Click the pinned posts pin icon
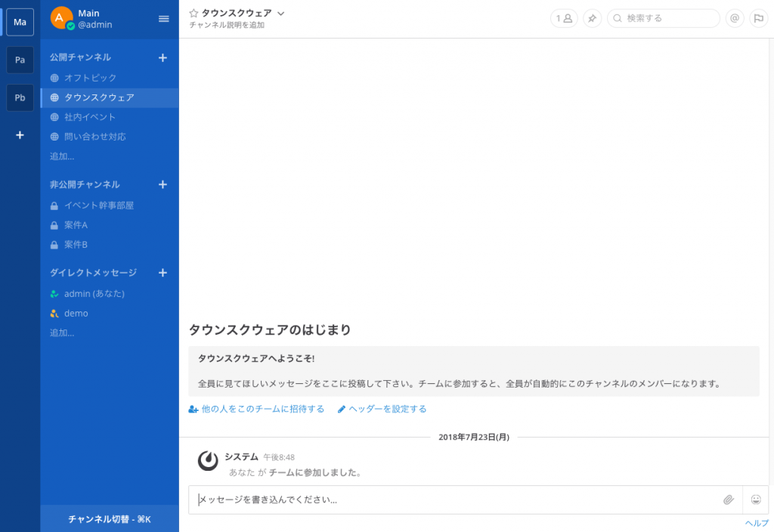The width and height of the screenshot is (774, 532). tap(592, 19)
